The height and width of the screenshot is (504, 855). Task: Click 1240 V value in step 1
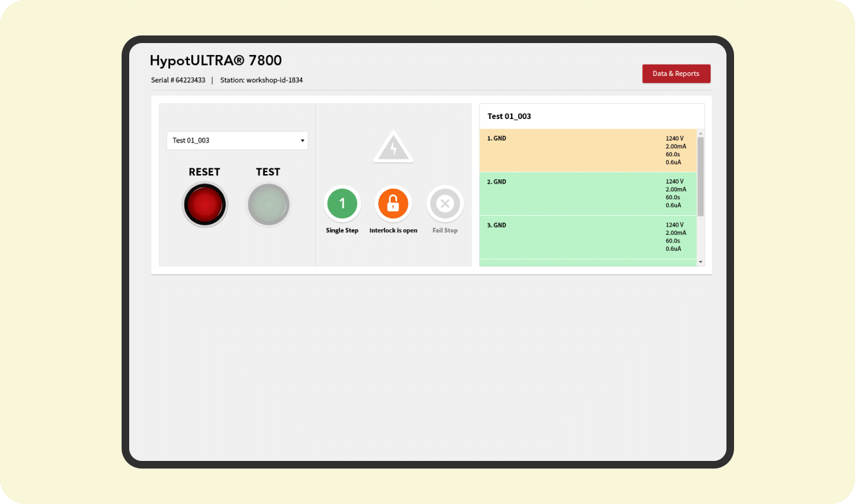pos(674,138)
